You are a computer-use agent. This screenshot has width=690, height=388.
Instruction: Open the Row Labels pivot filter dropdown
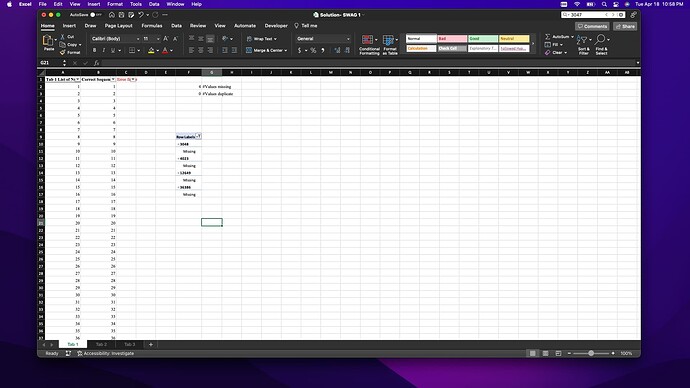[x=198, y=136]
